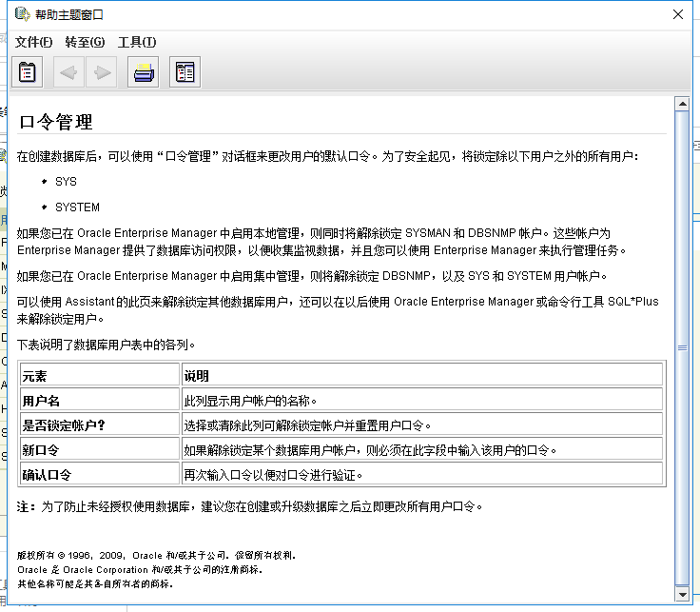700x612 pixels.
Task: Click the 新口令 table cell
Action: tap(100, 449)
